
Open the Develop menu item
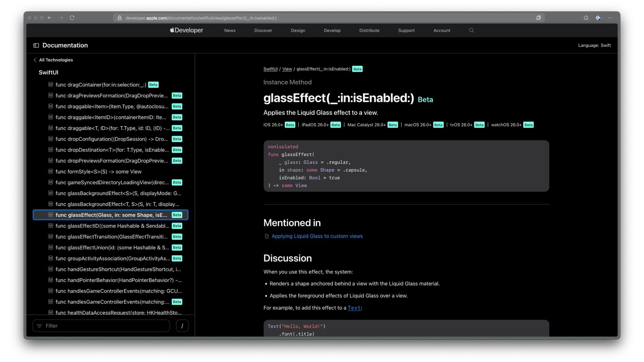coord(332,30)
